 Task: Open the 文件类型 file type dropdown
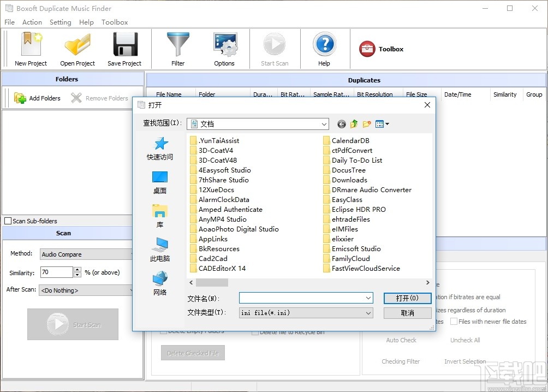click(x=368, y=312)
